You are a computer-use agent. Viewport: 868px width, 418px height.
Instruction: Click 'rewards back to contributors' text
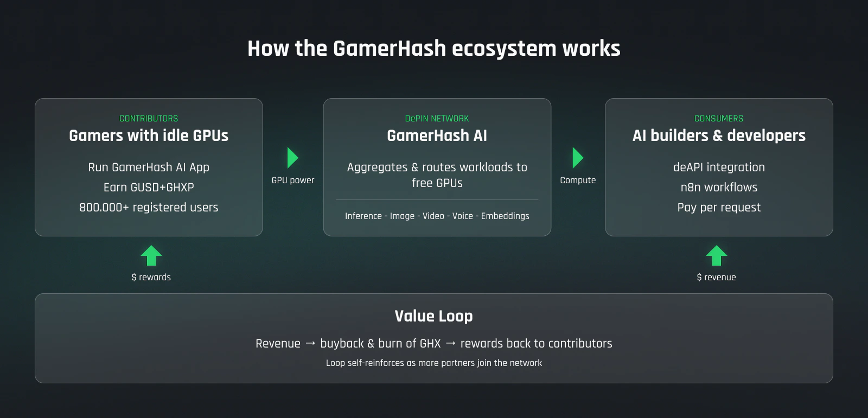[x=536, y=343]
